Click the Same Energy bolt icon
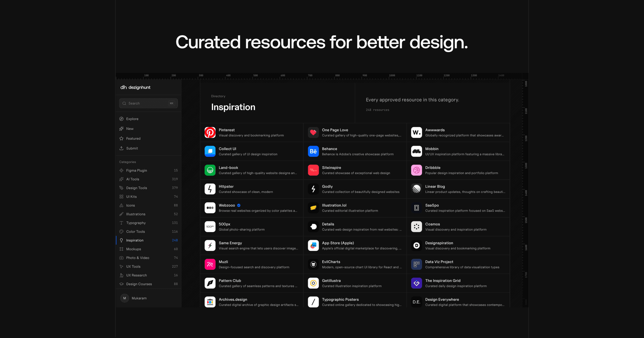This screenshot has height=338, width=644. (210, 245)
